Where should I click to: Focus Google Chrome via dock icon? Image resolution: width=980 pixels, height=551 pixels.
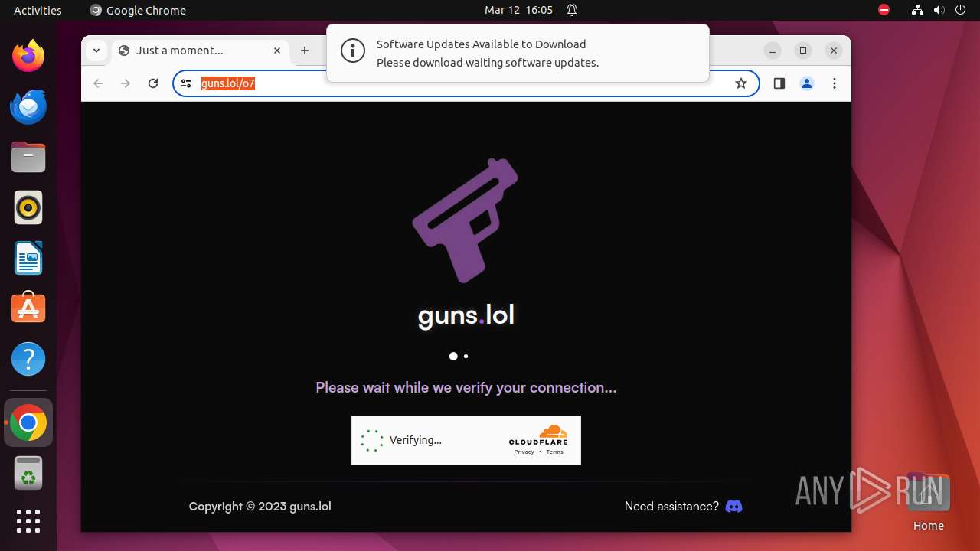[28, 423]
